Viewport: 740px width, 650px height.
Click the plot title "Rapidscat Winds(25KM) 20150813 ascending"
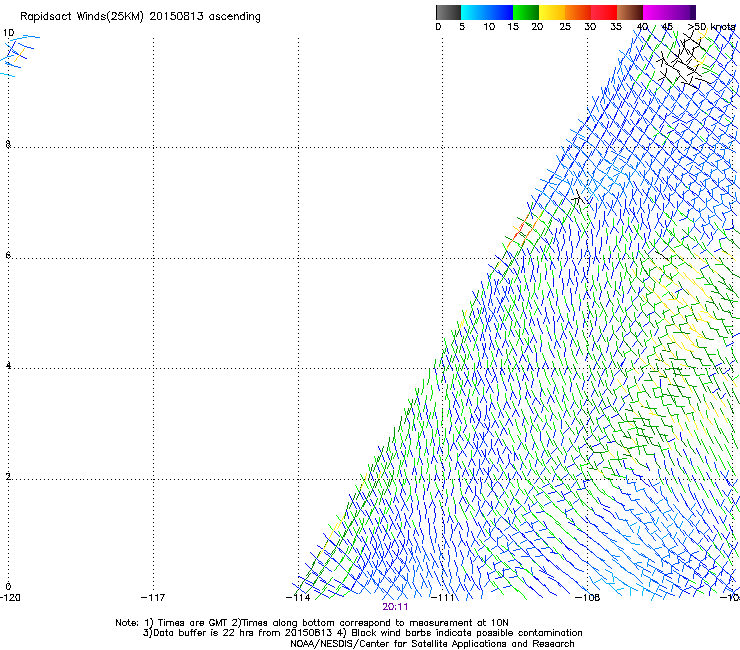140,17
